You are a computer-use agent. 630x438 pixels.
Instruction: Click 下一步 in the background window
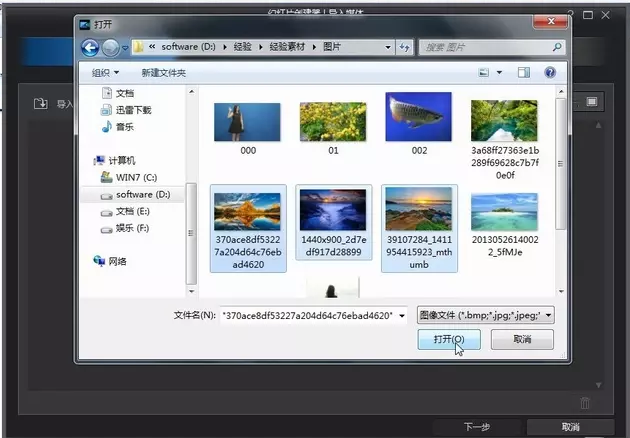pos(477,427)
